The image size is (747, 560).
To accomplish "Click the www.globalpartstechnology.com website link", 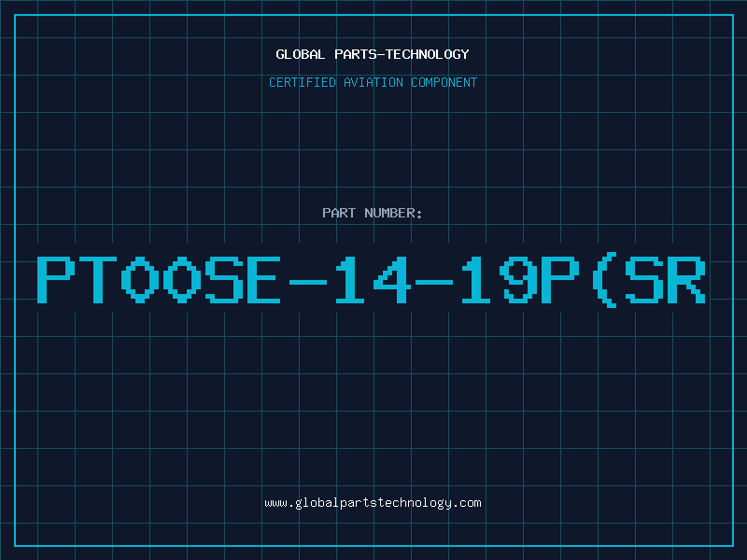I will [373, 503].
